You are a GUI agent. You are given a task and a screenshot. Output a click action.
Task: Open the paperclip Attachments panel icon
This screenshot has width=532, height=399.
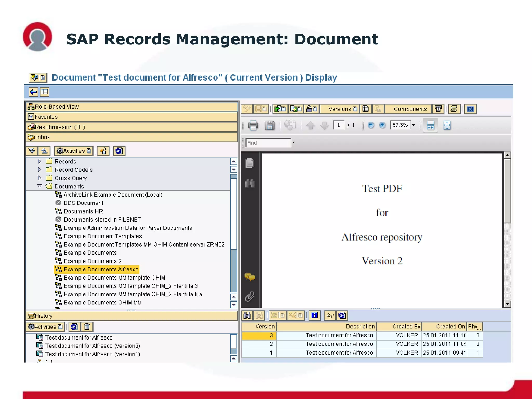point(250,296)
